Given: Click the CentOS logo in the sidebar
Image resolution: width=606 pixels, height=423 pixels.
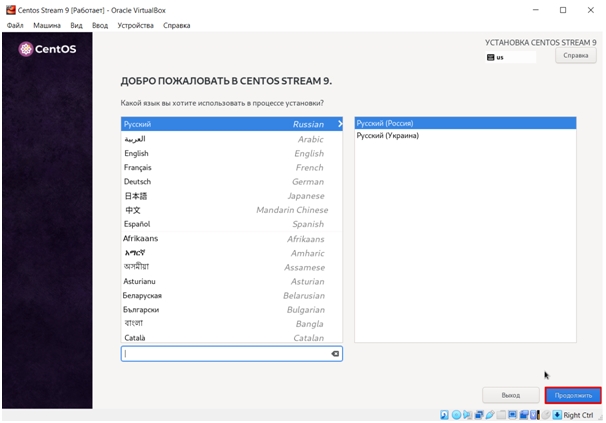Looking at the screenshot, I should click(48, 49).
